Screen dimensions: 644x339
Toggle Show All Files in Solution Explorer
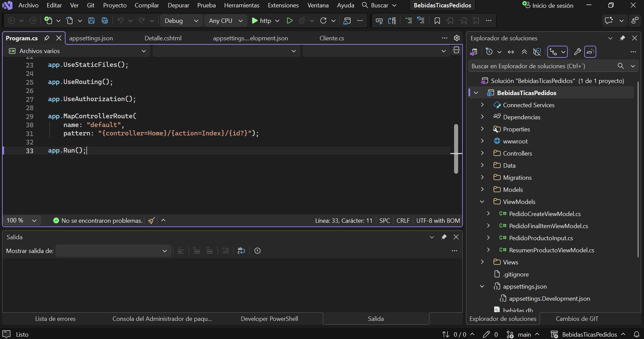click(x=537, y=52)
